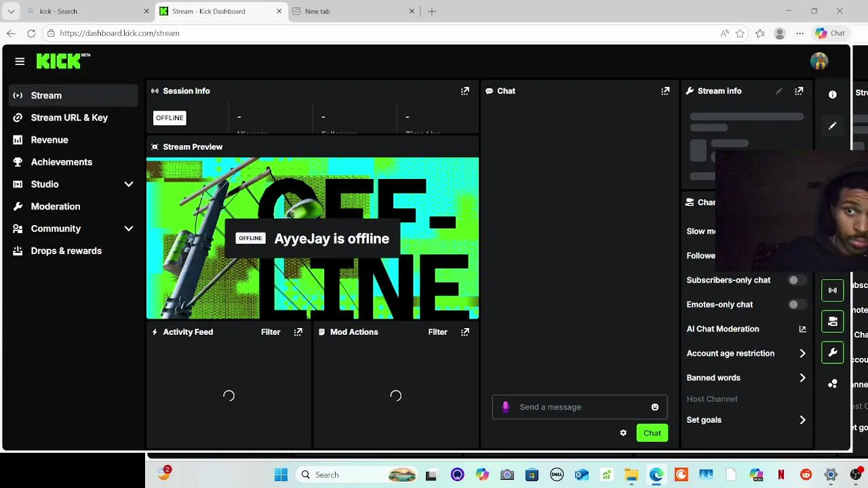The image size is (868, 488).
Task: Open chat settings gear icon
Action: (623, 433)
